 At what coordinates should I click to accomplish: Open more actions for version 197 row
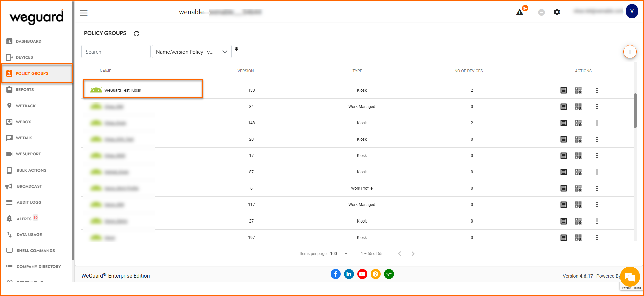tap(597, 238)
